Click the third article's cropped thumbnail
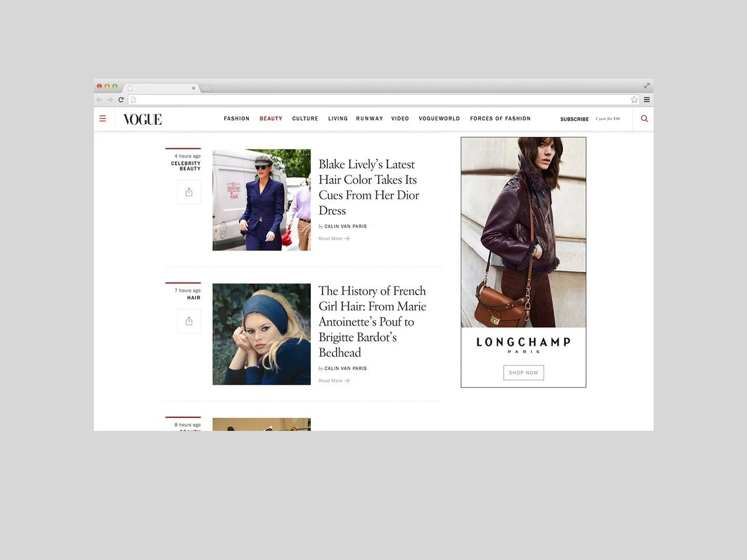This screenshot has height=560, width=747. [x=261, y=424]
